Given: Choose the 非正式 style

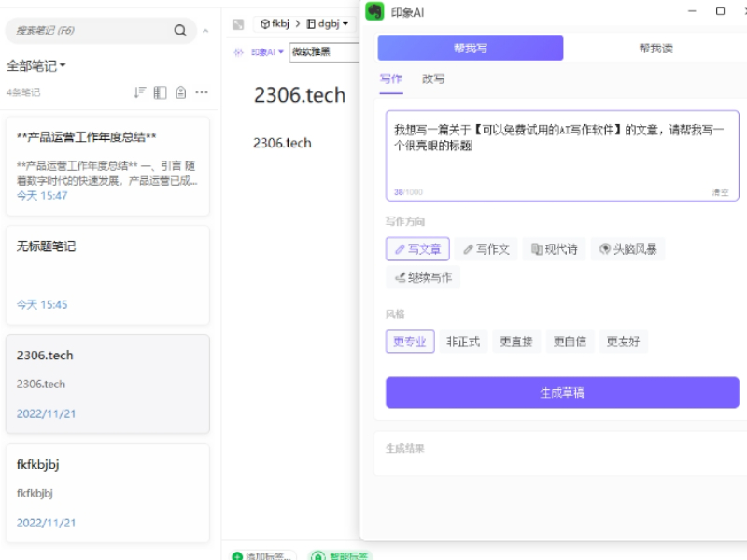Looking at the screenshot, I should (463, 342).
